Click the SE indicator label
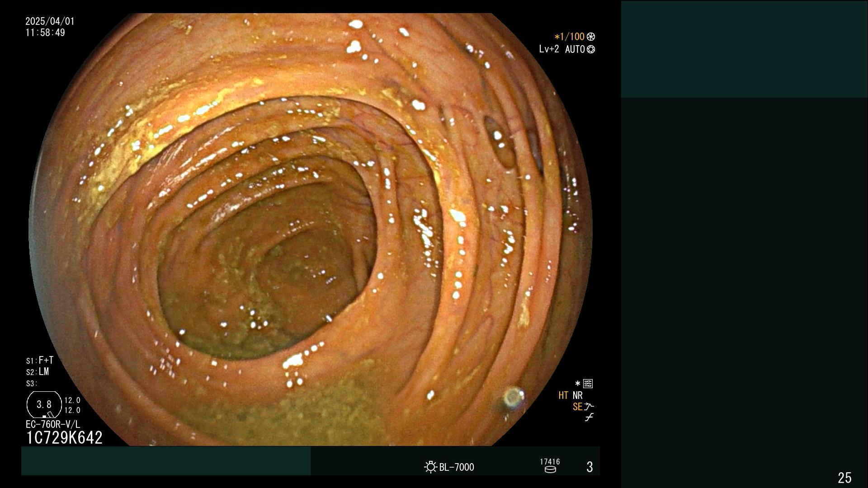Viewport: 868px width, 488px height. pos(577,407)
